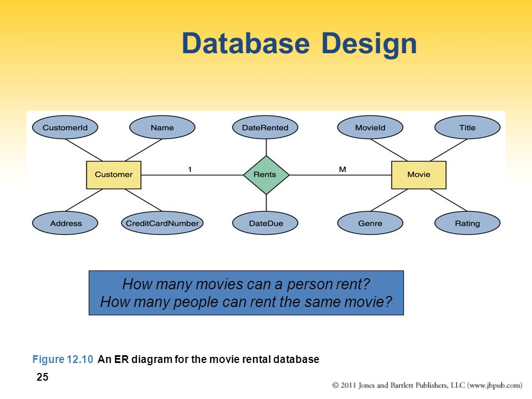Select the CreditCardNumber attribute oval
Screen dimensions: 532x399
tap(162, 223)
